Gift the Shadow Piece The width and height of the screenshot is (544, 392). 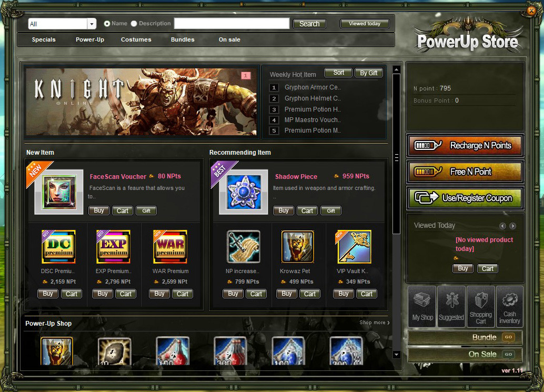tap(331, 210)
